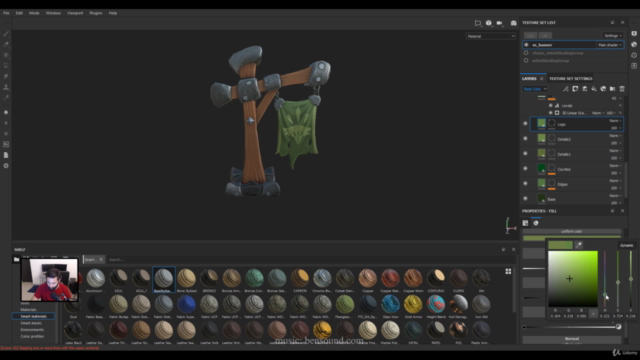
Task: Adjust the Saturation slider in color picker
Action: click(618, 279)
